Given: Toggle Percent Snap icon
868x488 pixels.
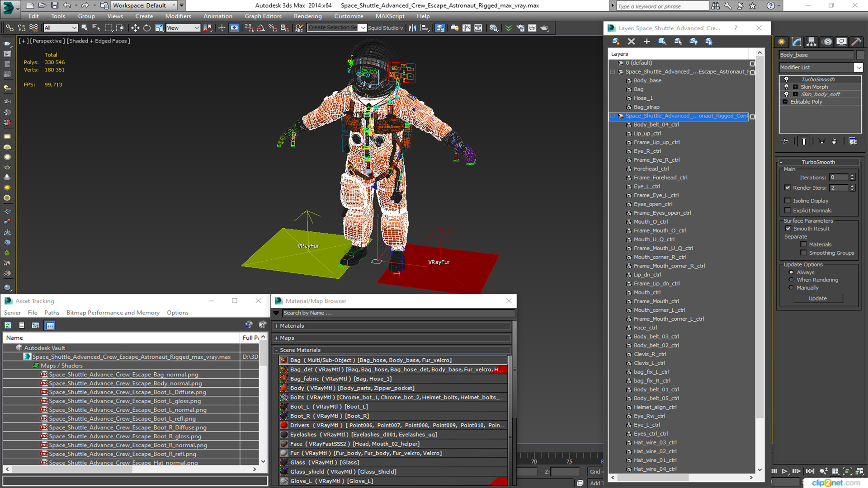Looking at the screenshot, I should (273, 28).
